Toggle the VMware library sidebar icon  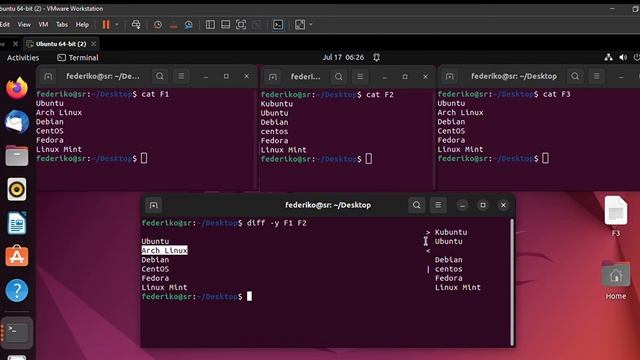coord(210,25)
